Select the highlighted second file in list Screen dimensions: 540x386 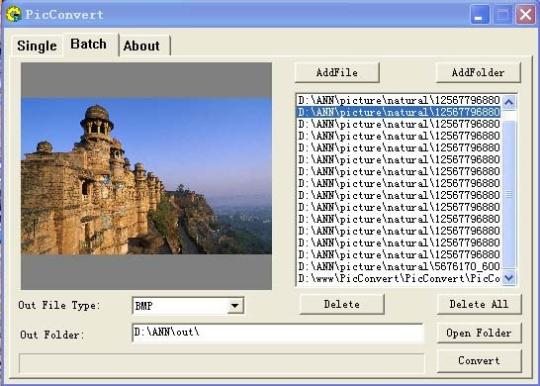[x=398, y=112]
